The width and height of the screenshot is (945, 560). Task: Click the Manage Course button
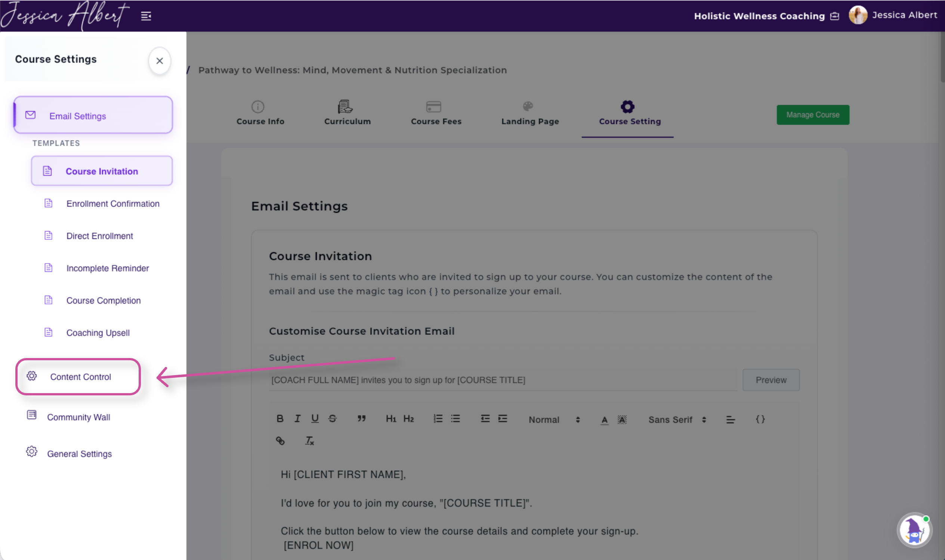812,115
